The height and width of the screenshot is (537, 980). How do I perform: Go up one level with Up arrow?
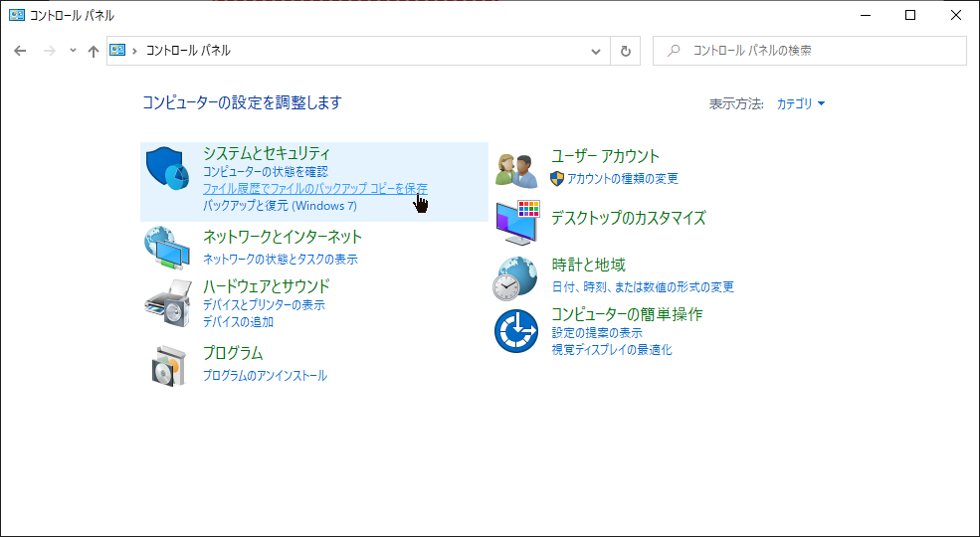coord(94,51)
